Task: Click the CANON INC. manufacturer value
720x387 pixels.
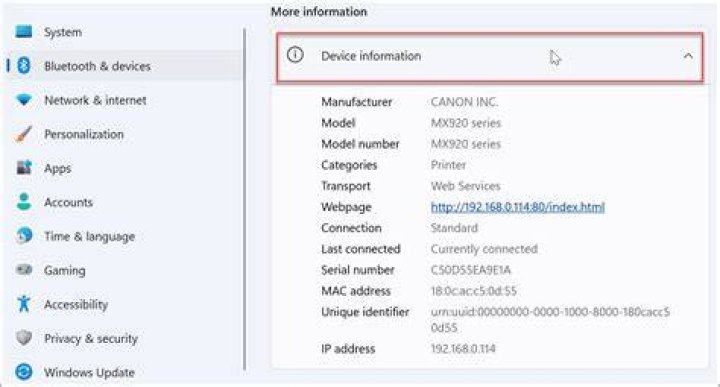Action: [x=464, y=102]
